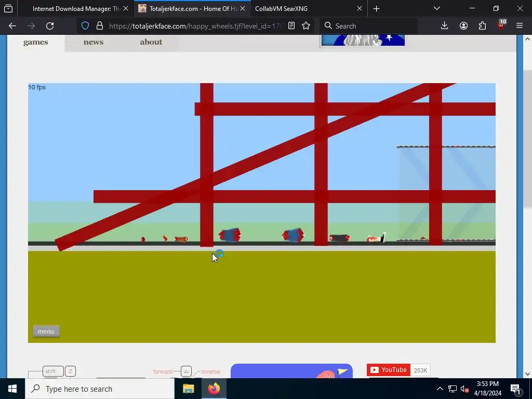Click the shift key control hint

coord(54,371)
